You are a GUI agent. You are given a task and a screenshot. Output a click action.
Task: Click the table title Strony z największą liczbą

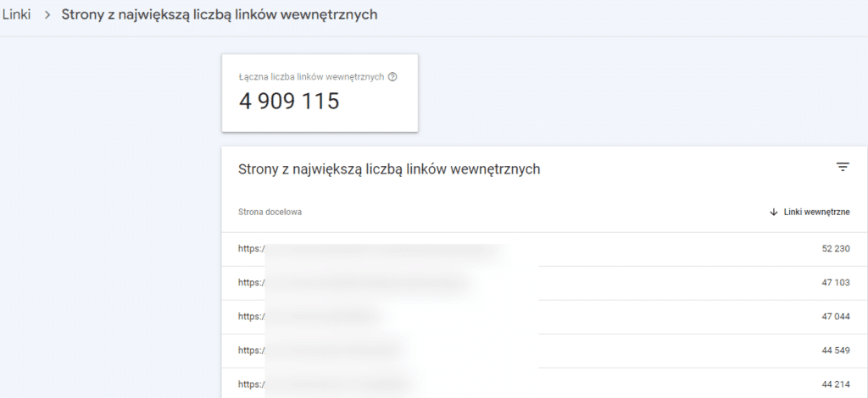click(389, 169)
